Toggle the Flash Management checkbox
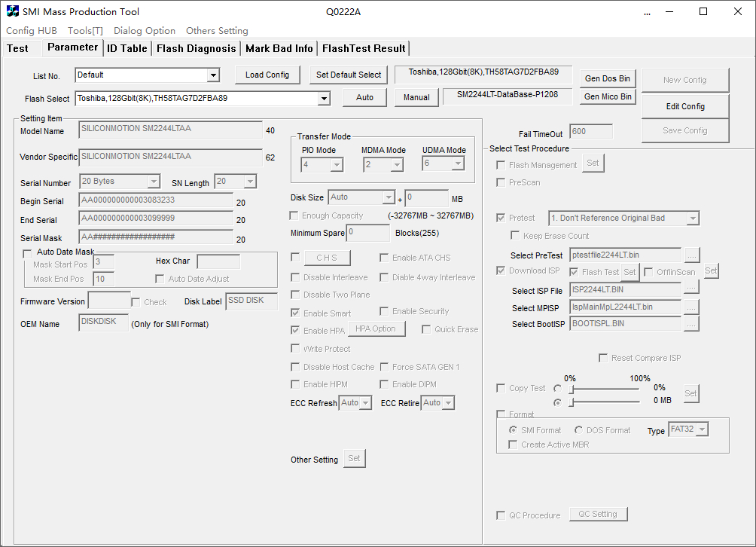 [x=501, y=165]
